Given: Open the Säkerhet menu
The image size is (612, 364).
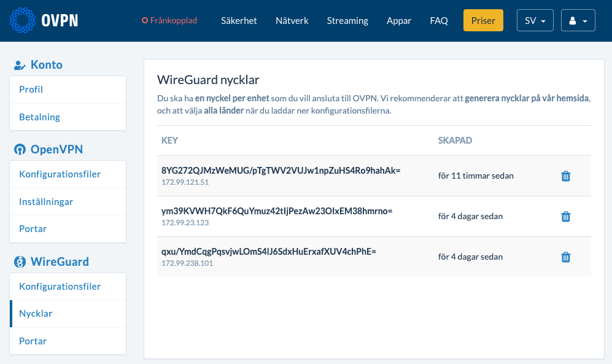Looking at the screenshot, I should [239, 21].
